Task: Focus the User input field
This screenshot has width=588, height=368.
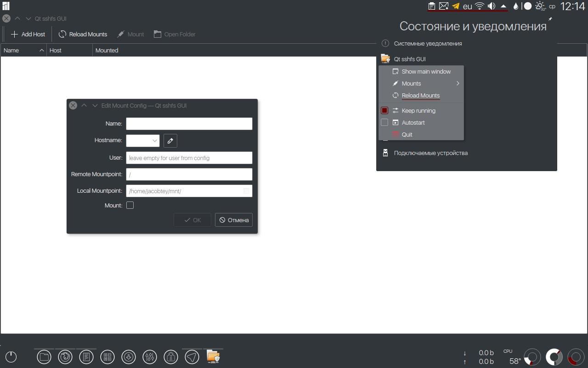Action: tap(189, 158)
